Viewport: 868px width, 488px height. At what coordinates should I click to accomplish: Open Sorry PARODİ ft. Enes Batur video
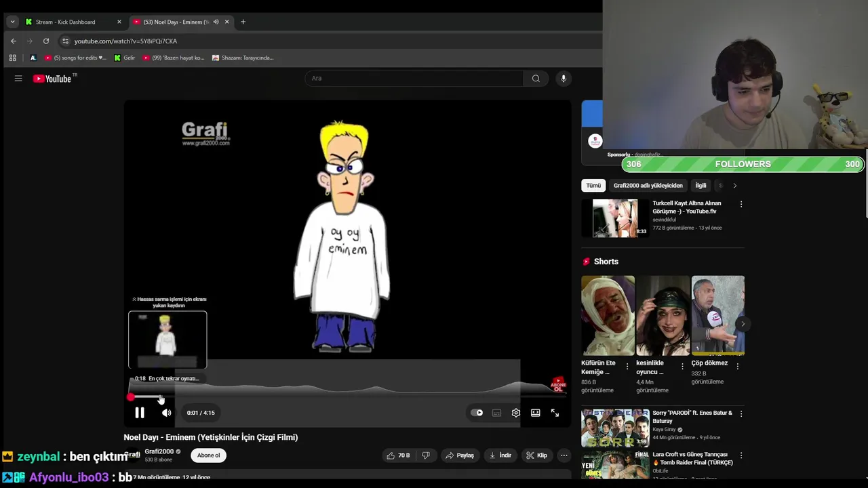[x=615, y=427]
